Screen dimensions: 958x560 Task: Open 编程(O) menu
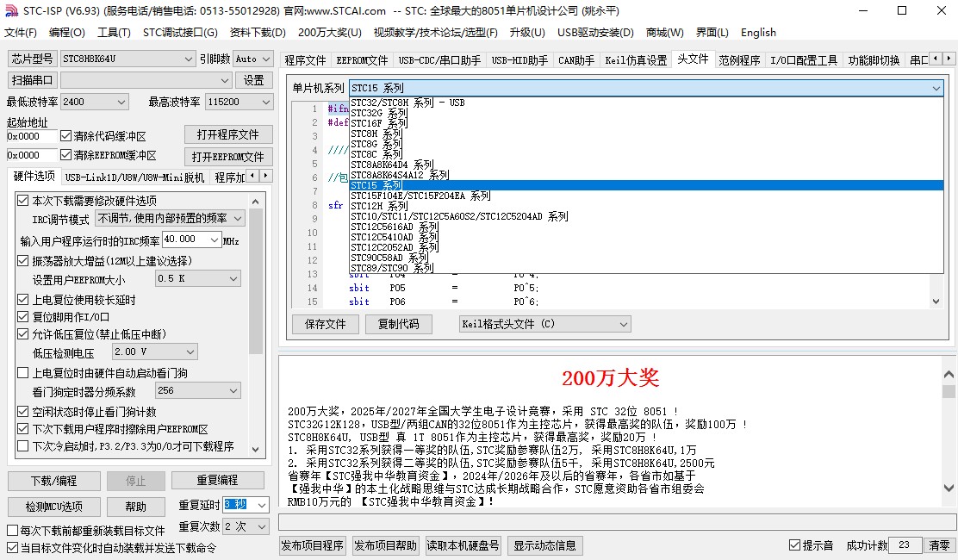coord(67,33)
